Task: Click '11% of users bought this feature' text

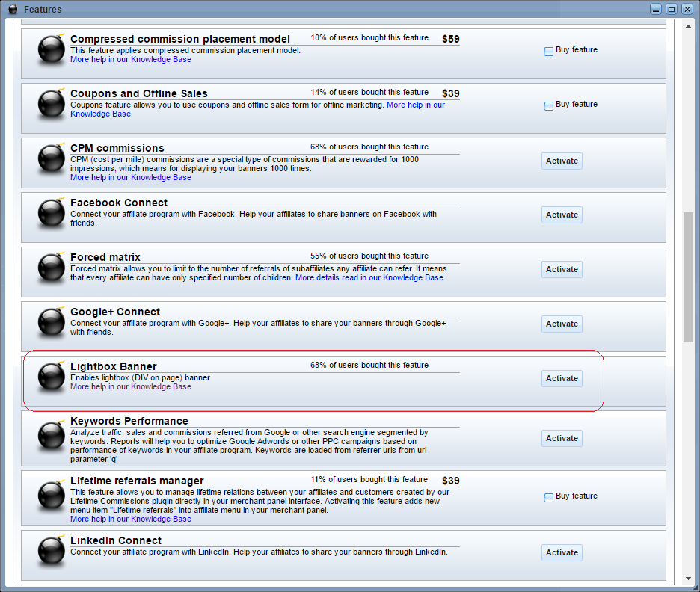Action: coord(369,479)
